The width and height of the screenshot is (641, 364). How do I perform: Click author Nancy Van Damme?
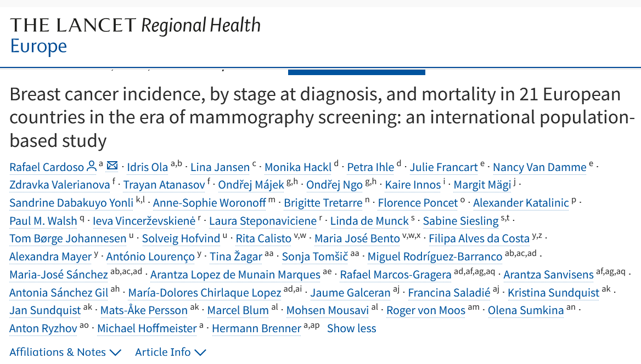(x=539, y=167)
